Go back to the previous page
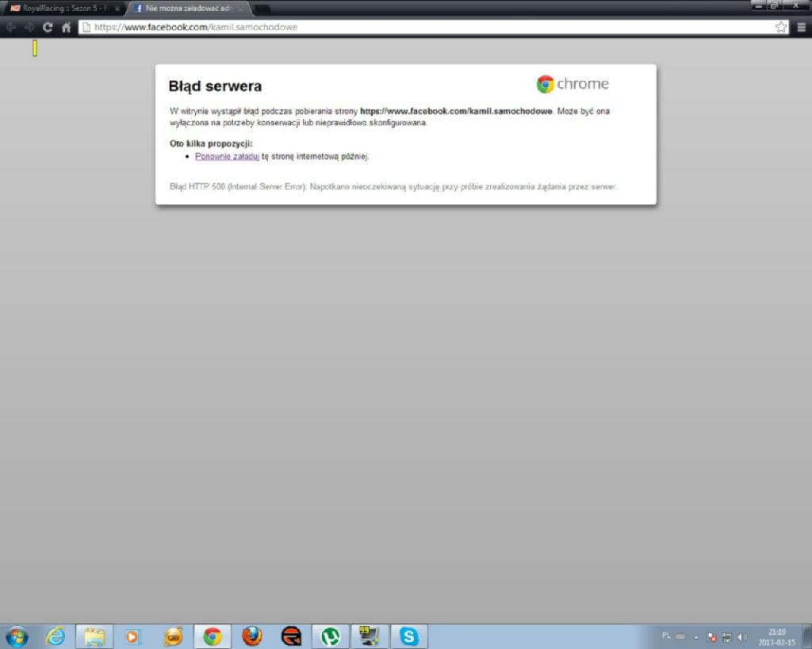 [x=11, y=27]
